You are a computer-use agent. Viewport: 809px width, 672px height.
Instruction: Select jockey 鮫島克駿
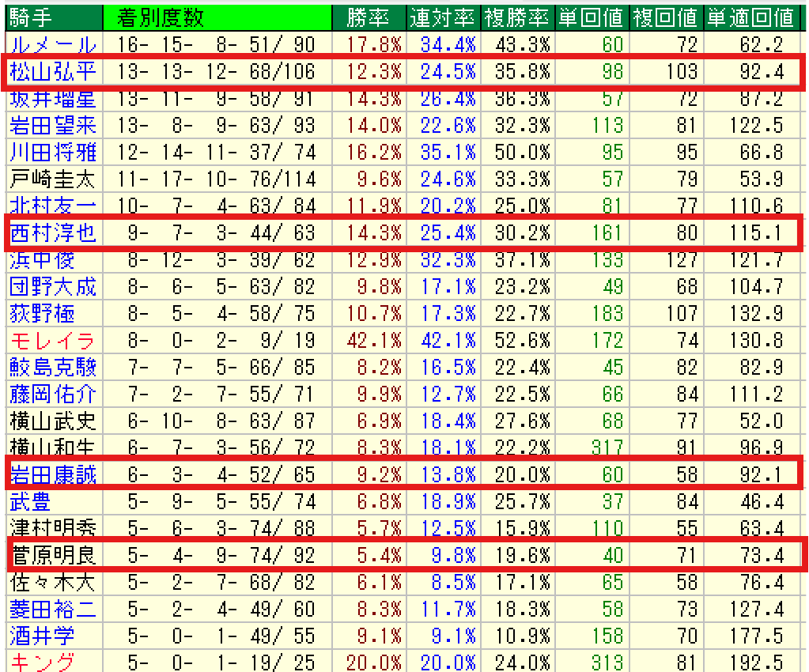coord(53,368)
